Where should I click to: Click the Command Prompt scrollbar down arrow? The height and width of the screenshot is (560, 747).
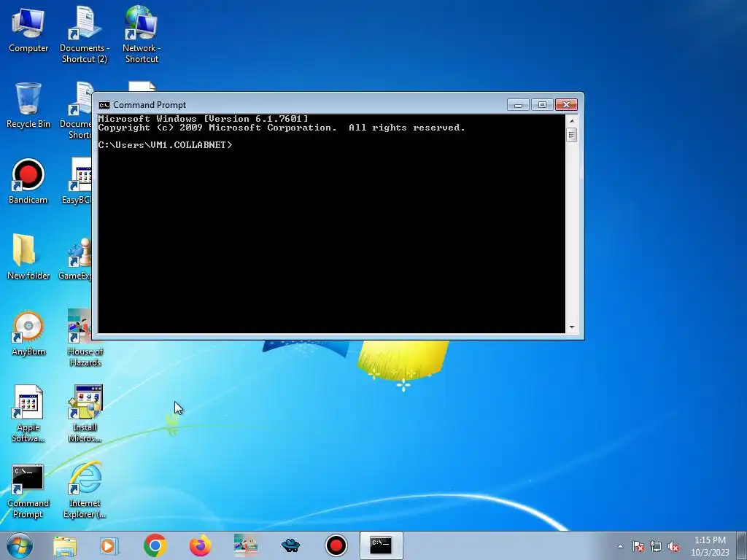pyautogui.click(x=572, y=327)
